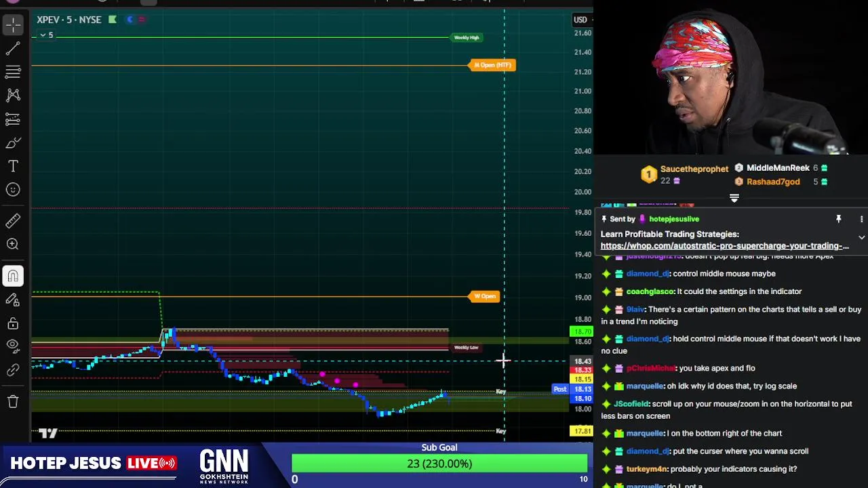Open the drawings sync link tool
Screen dimensions: 868x488
13,370
